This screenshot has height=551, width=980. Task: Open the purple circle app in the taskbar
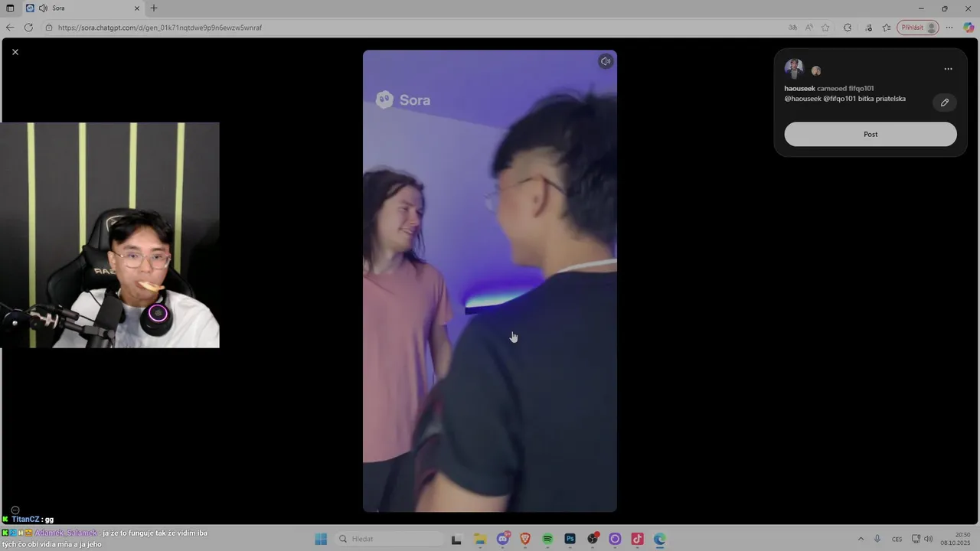(x=615, y=539)
